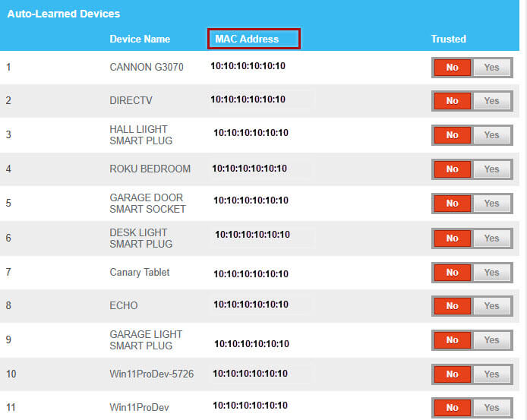The height and width of the screenshot is (420, 527).
Task: Mark HALL LIIGHT SMART PLUG as trusted Yes
Action: tap(491, 135)
